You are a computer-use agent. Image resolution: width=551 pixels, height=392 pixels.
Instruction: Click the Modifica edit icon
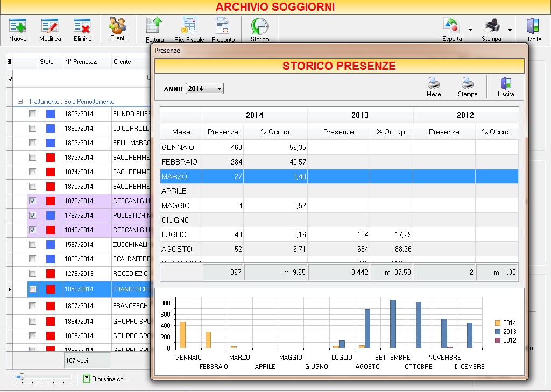tap(50, 26)
